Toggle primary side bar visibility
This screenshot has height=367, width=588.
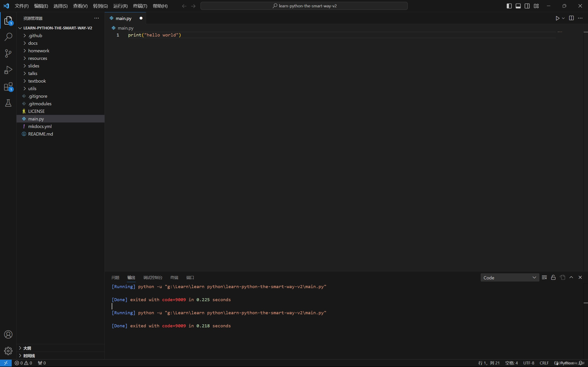tap(509, 6)
